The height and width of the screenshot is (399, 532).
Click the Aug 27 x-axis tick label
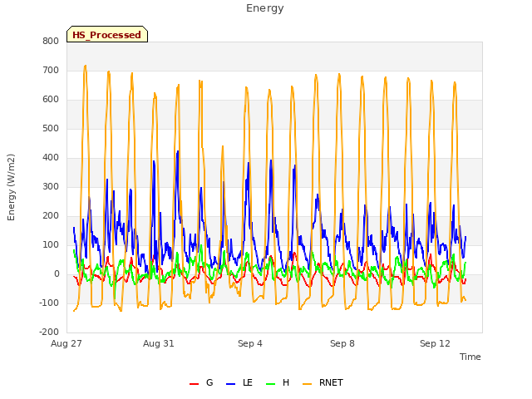(x=66, y=343)
